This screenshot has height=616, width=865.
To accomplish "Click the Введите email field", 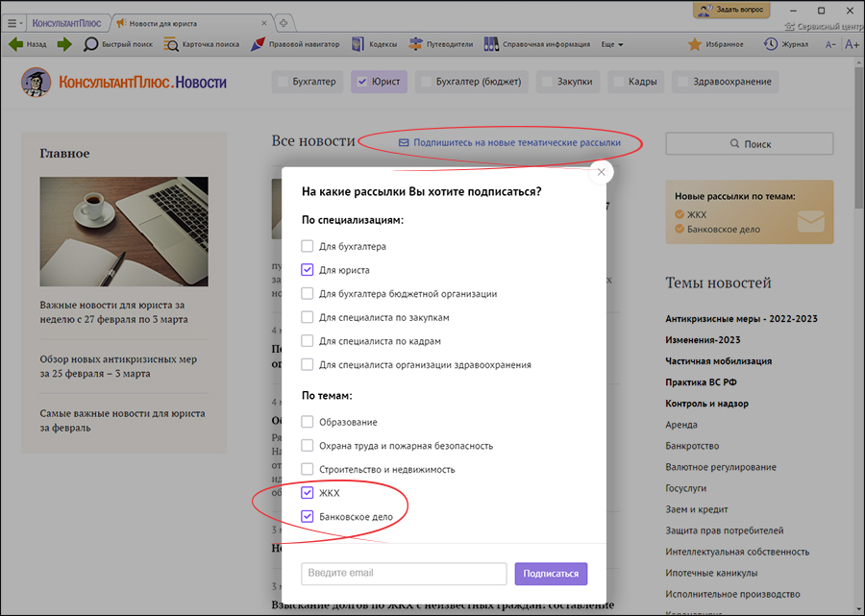I will pos(404,574).
